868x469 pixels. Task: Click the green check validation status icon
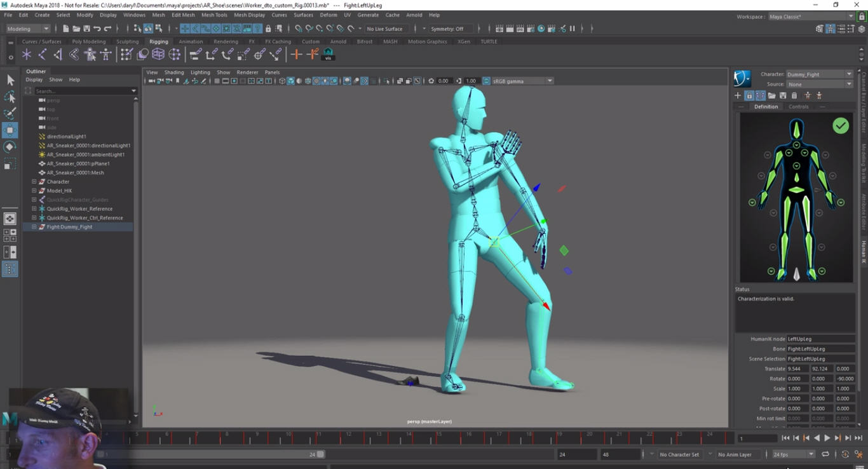click(x=841, y=126)
